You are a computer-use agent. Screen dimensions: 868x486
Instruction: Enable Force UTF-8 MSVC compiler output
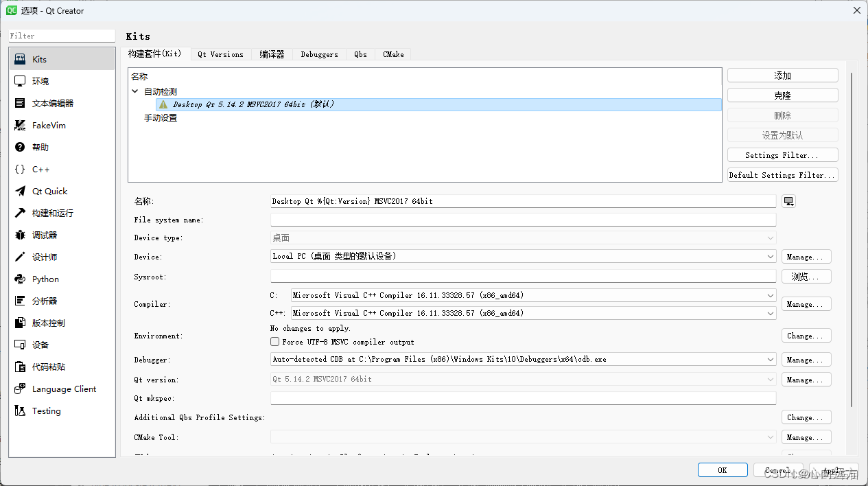click(x=275, y=341)
